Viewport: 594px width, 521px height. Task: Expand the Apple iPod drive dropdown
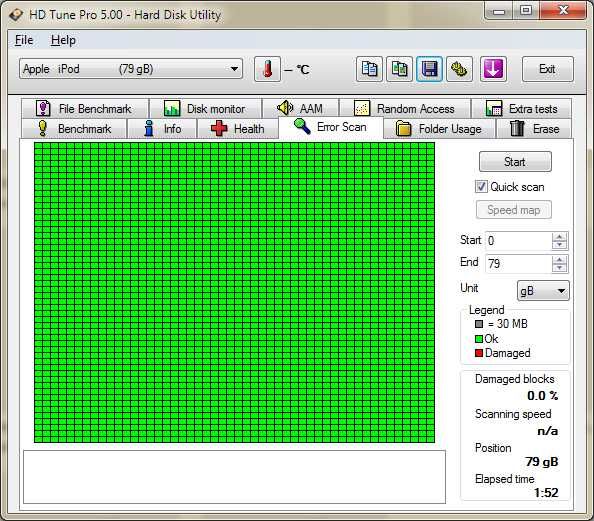[x=131, y=69]
